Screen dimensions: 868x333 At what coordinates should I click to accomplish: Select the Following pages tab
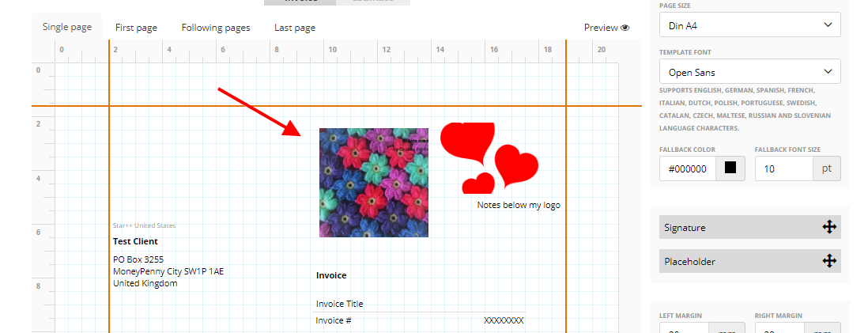tap(216, 28)
